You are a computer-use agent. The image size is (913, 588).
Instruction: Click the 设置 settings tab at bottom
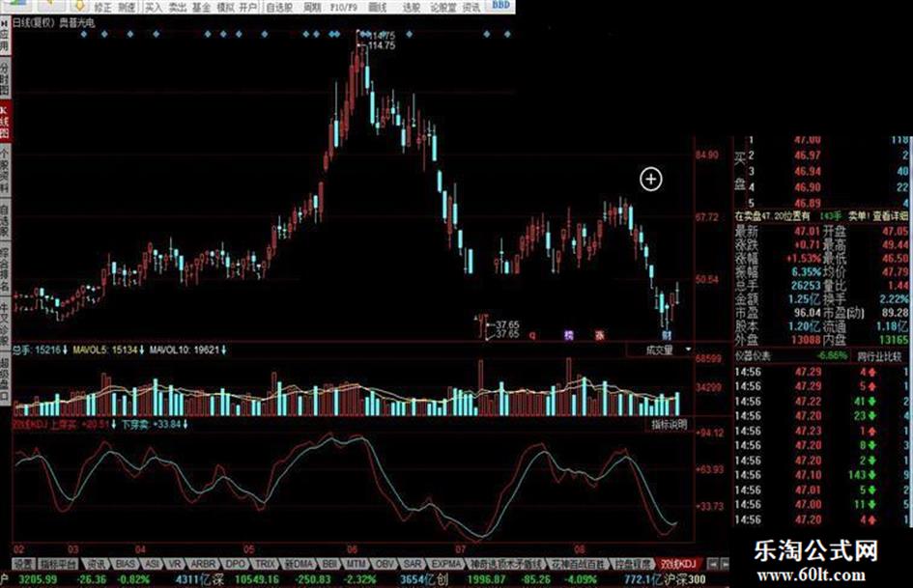tap(24, 564)
